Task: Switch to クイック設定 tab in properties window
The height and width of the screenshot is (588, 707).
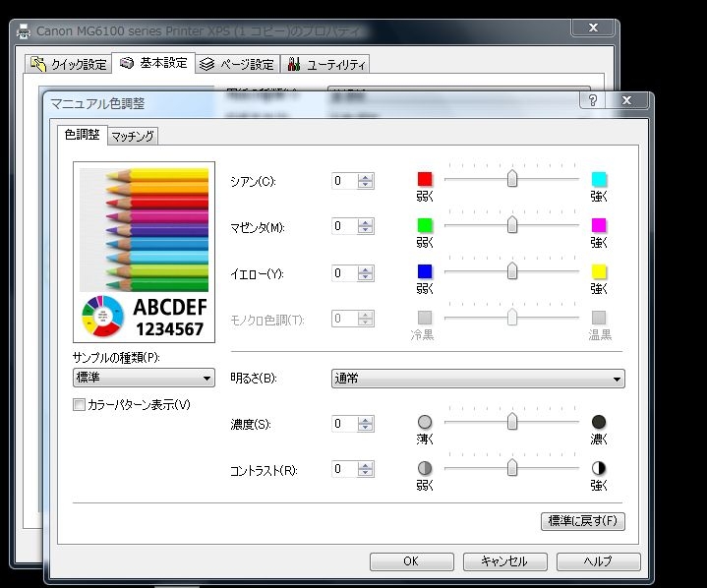Action: [69, 64]
